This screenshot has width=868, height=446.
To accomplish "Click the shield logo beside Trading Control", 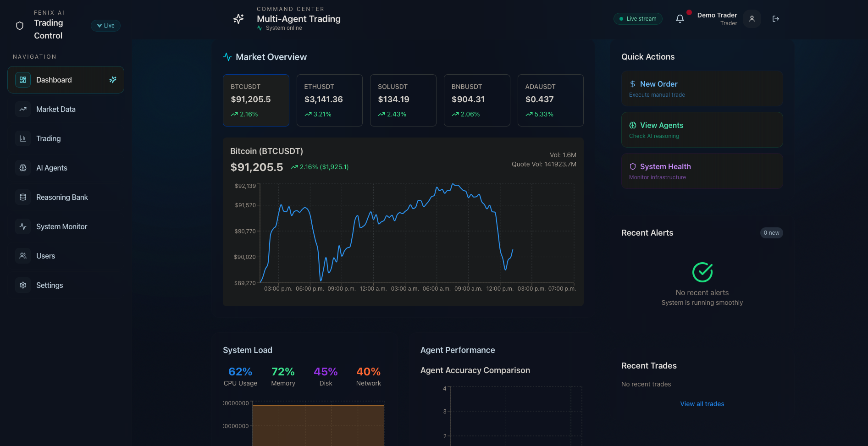I will pyautogui.click(x=20, y=26).
